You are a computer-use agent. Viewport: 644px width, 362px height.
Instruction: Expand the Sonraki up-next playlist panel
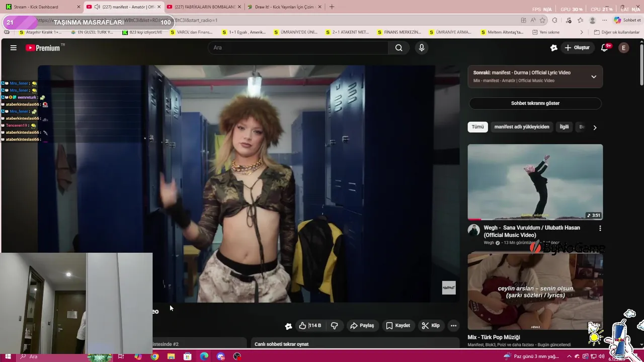pos(594,77)
